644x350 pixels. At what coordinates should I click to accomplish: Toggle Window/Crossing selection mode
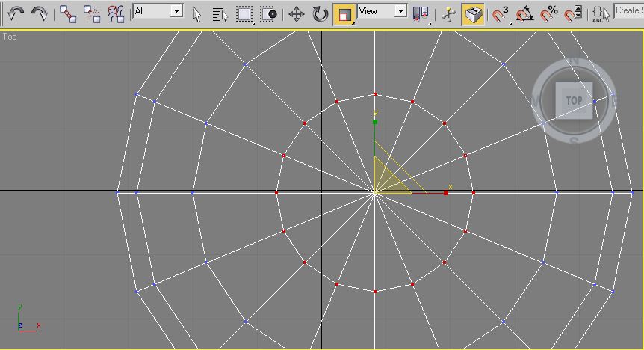[x=268, y=13]
